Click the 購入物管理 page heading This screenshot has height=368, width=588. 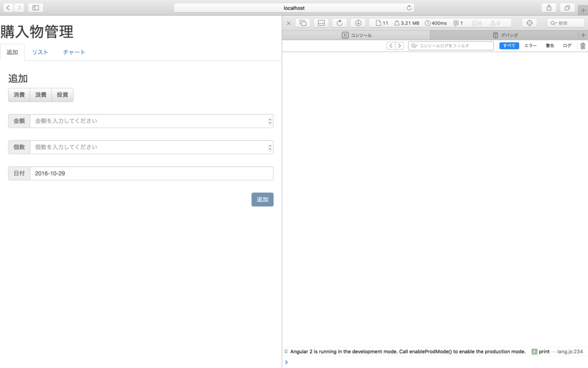point(37,32)
